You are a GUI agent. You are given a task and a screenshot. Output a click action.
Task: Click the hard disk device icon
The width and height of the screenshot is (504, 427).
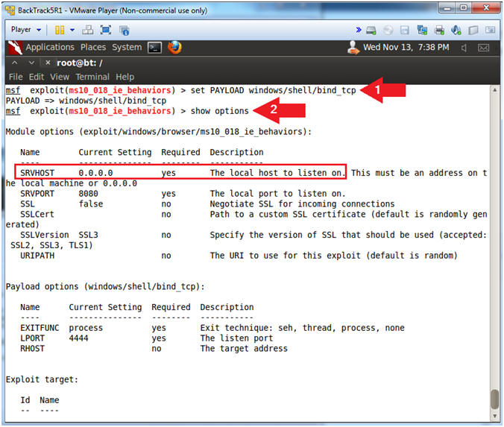371,31
